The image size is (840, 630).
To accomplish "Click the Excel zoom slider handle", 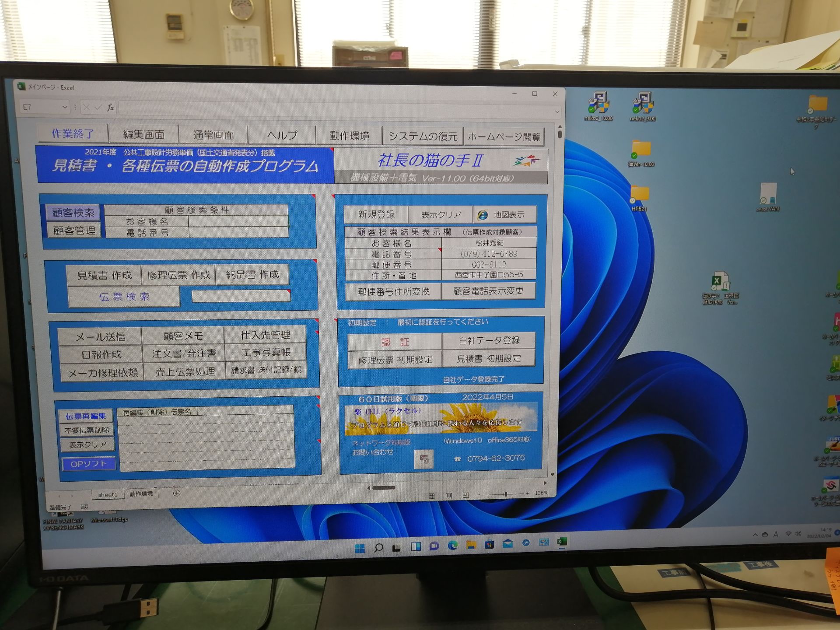I will pos(505,494).
